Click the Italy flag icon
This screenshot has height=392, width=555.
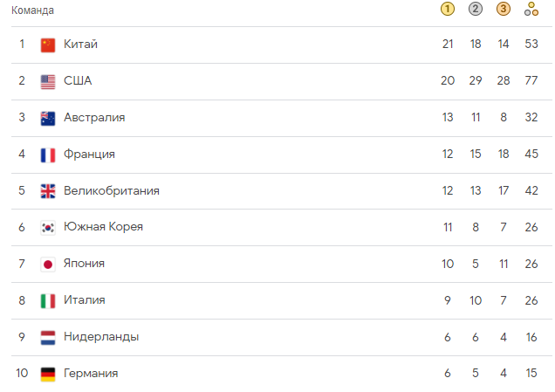48,301
